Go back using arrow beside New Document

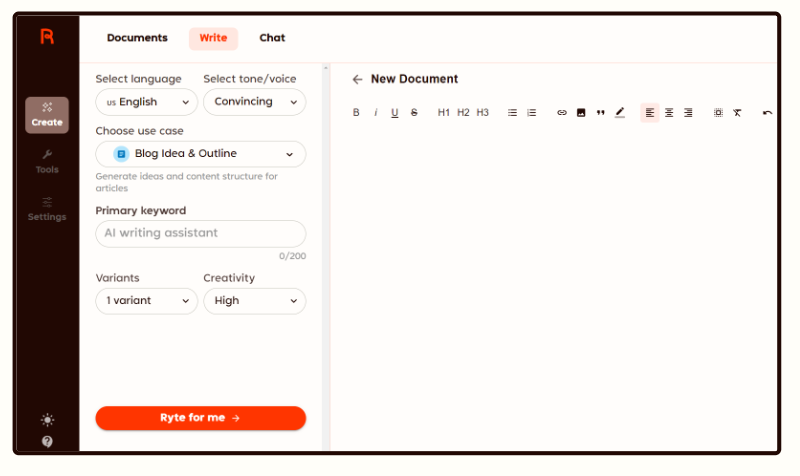(357, 79)
